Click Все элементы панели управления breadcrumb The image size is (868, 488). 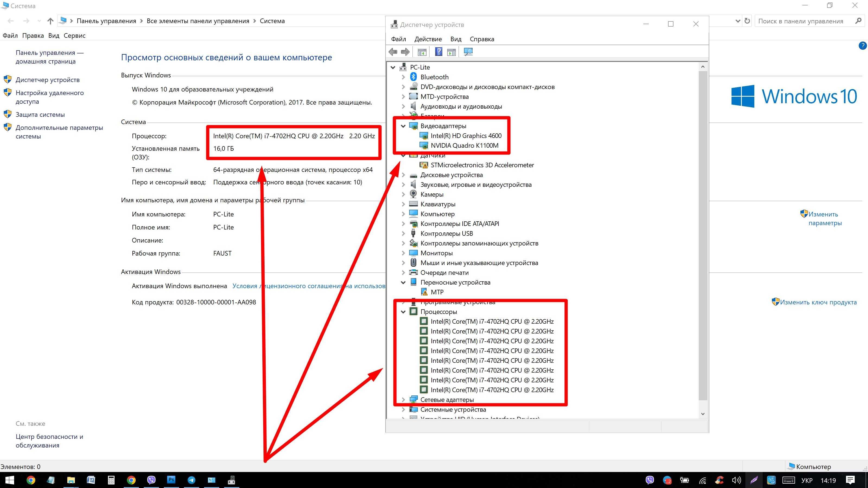coord(198,21)
